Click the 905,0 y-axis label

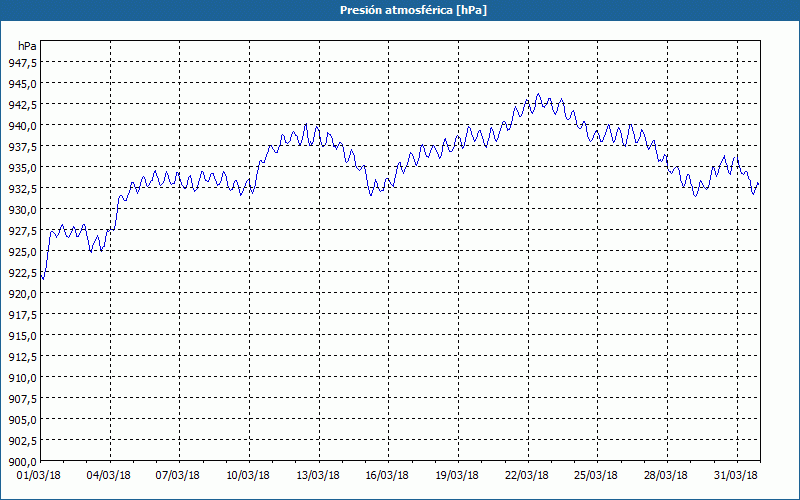(22, 419)
